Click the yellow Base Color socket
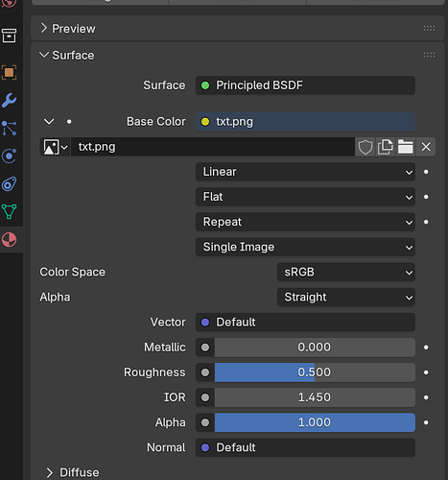The image size is (448, 480). pos(205,122)
